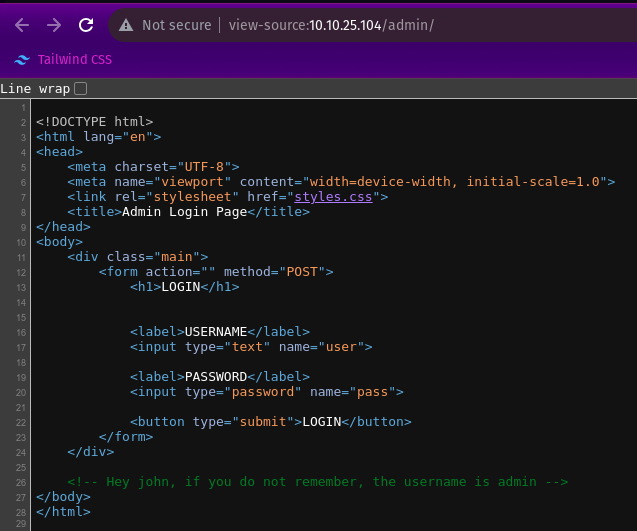Enable the Line wrap checkbox

point(81,89)
